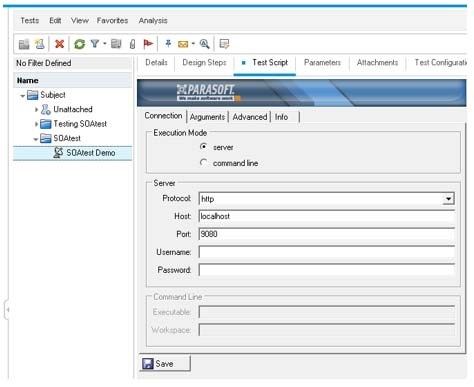Expand the Unattached node
Viewport: 474px width, 387px height.
pos(36,109)
